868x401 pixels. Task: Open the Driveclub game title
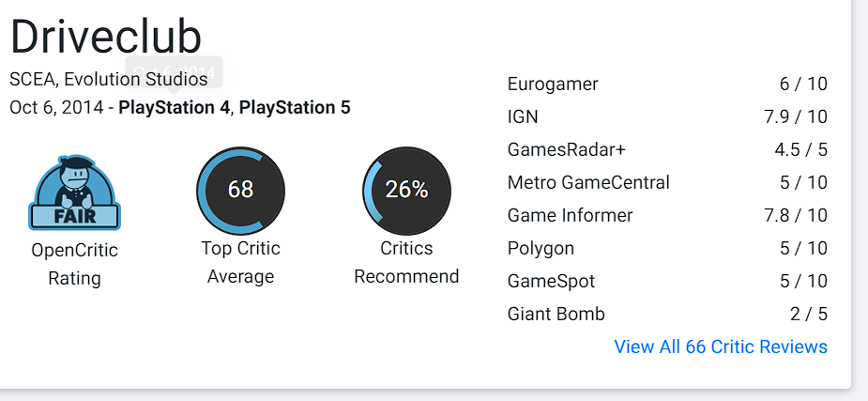pos(106,37)
